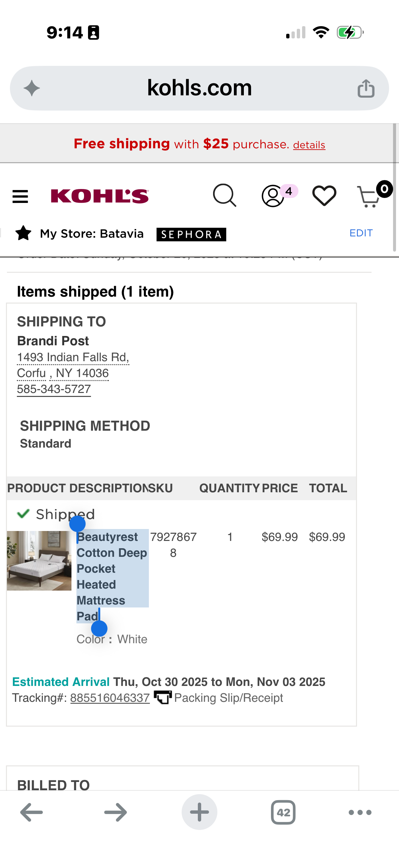Click EDIT next to My Store
This screenshot has height=868, width=399.
(361, 233)
